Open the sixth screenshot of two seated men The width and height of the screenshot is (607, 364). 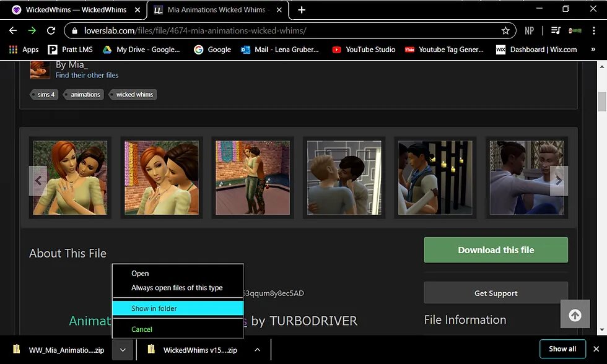click(x=527, y=178)
